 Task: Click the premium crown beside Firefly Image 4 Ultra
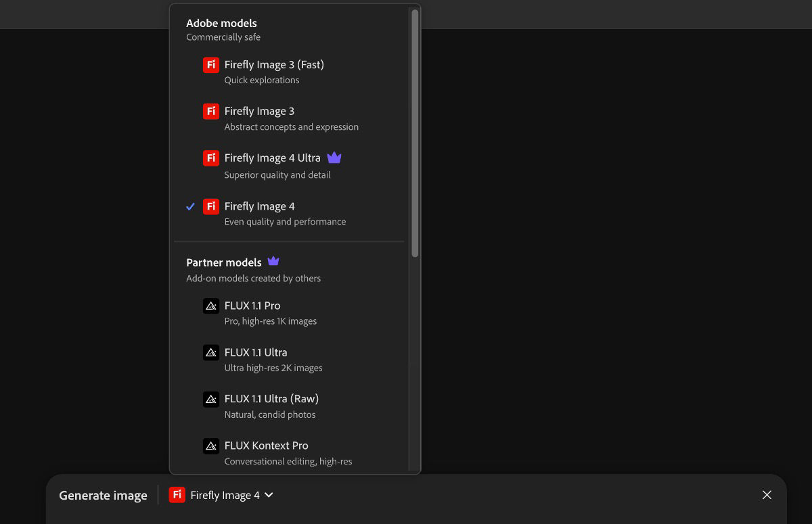click(x=334, y=158)
